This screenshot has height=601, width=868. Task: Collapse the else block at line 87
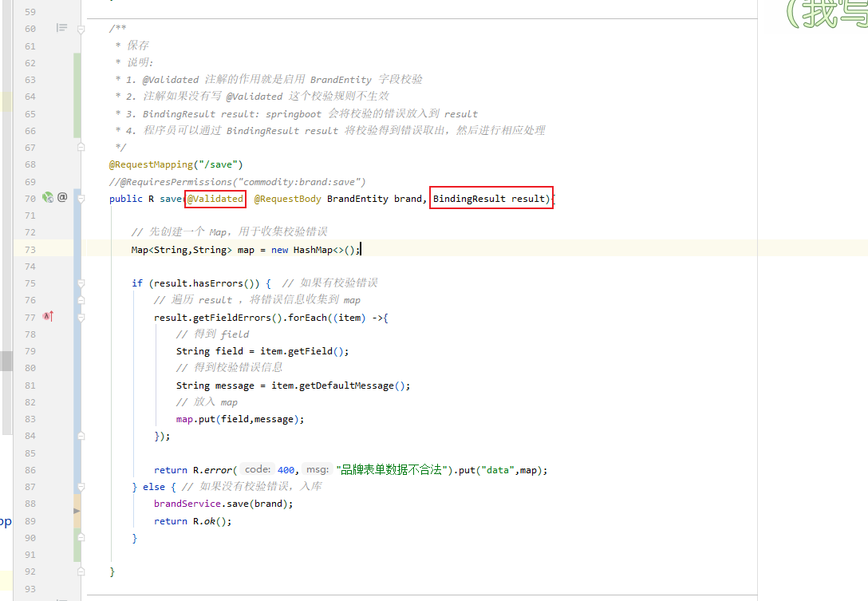click(x=81, y=487)
